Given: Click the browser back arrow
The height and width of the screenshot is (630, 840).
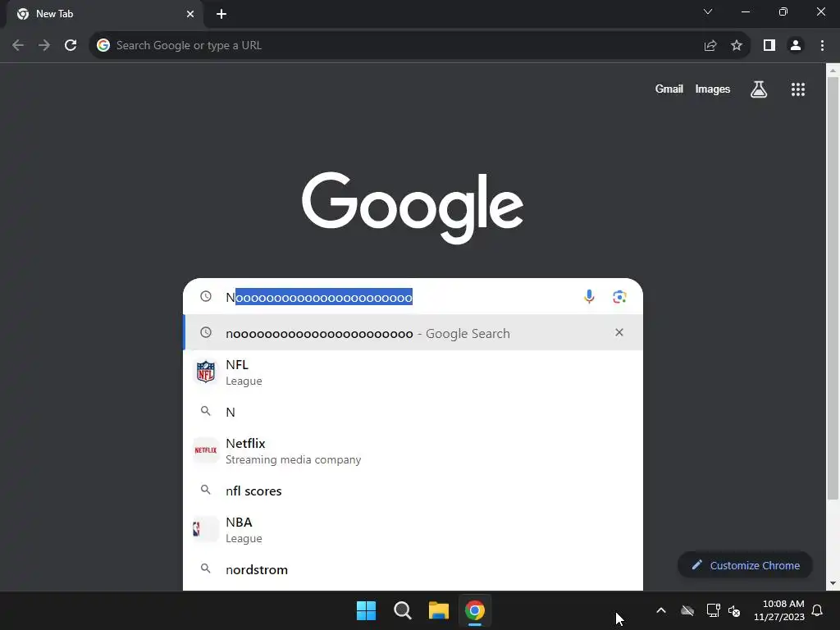Looking at the screenshot, I should tap(18, 46).
